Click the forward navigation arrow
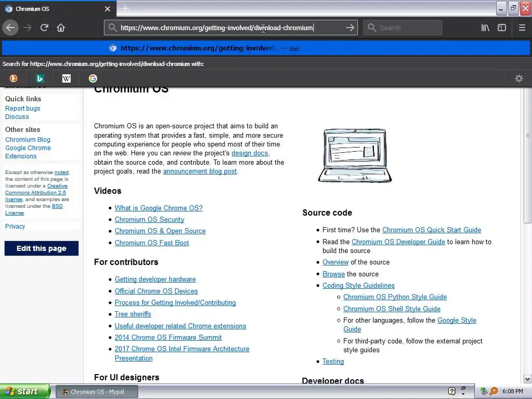 (x=28, y=28)
